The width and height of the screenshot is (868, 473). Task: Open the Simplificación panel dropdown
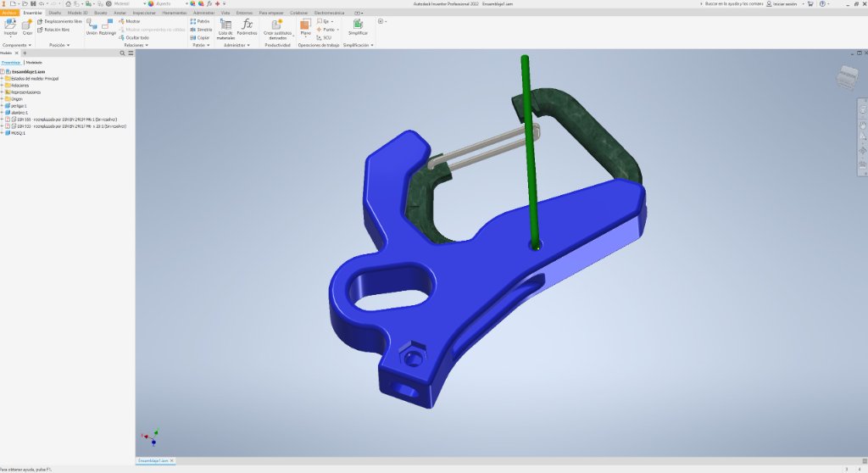pyautogui.click(x=359, y=46)
